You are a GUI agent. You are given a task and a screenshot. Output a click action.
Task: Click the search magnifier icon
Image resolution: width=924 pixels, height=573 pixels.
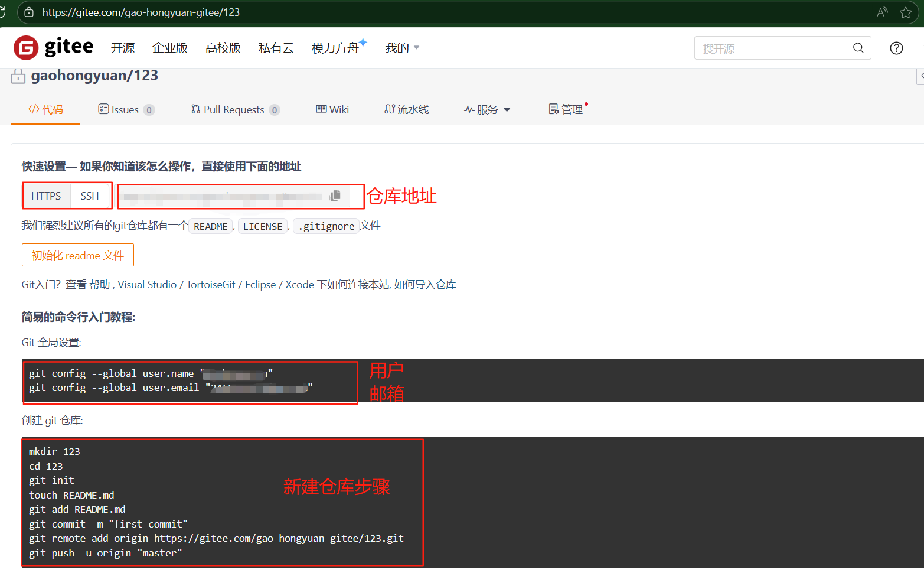pyautogui.click(x=858, y=48)
